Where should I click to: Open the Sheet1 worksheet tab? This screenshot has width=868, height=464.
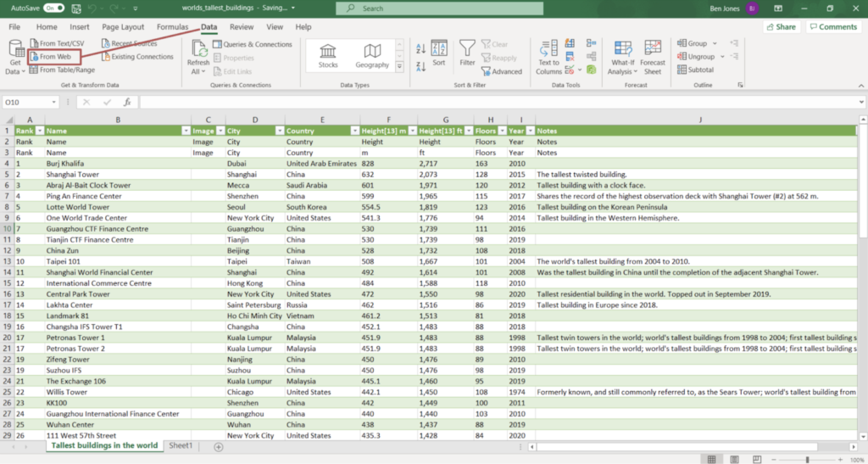(181, 445)
